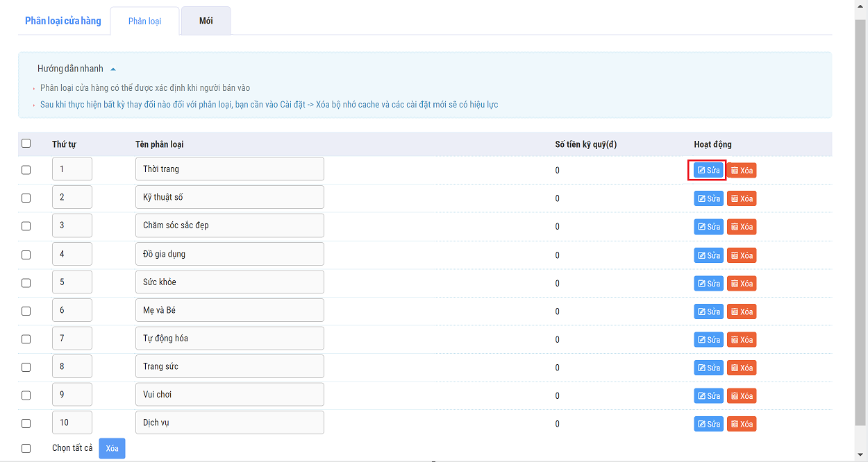Delete the Mẹ và Bé category

coord(742,311)
